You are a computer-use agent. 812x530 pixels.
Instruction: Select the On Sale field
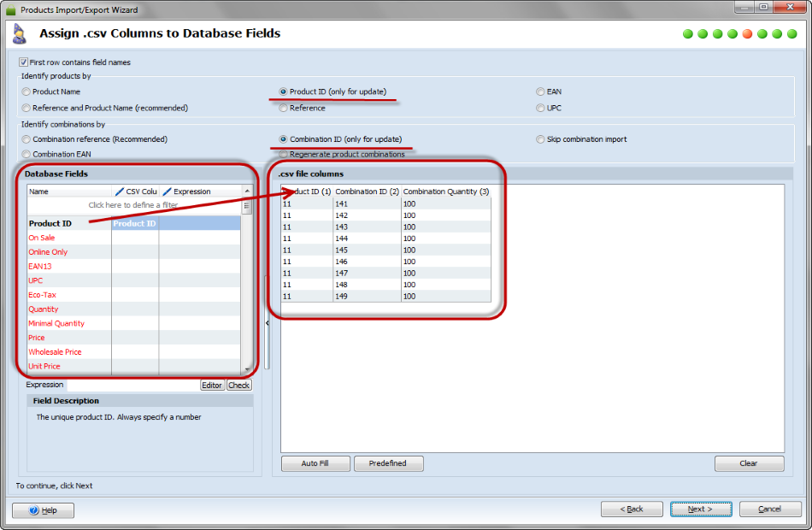133,238
